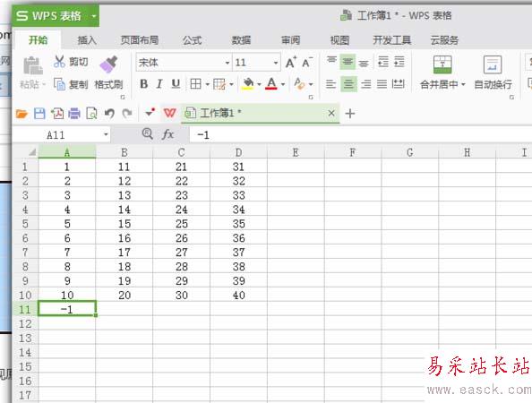Expand the Paste options arrow
This screenshot has height=403, width=532.
[x=44, y=84]
